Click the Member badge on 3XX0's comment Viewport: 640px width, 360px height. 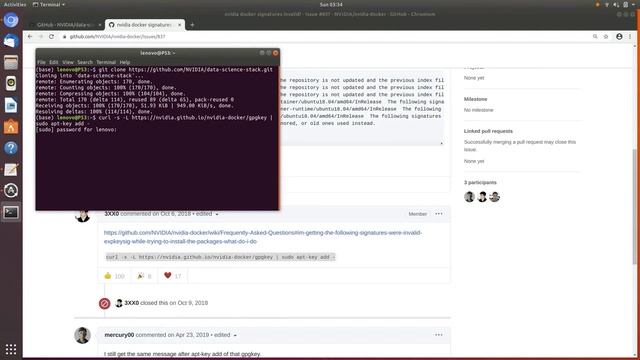click(418, 214)
